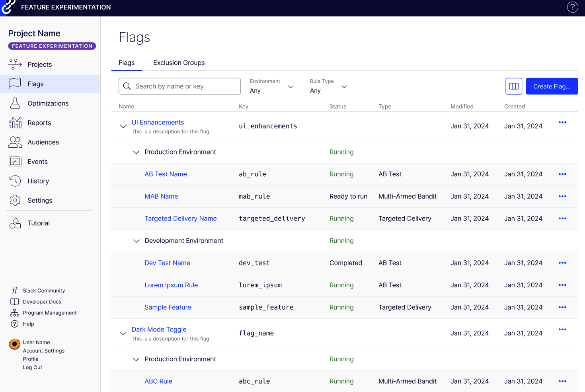Click the Developer Docs book icon
585x392 pixels.
point(15,302)
